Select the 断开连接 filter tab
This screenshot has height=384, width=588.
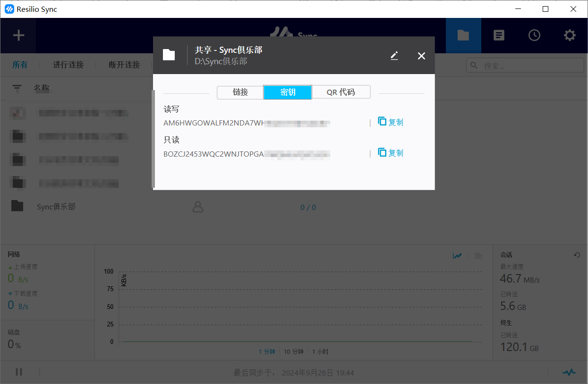(x=124, y=65)
